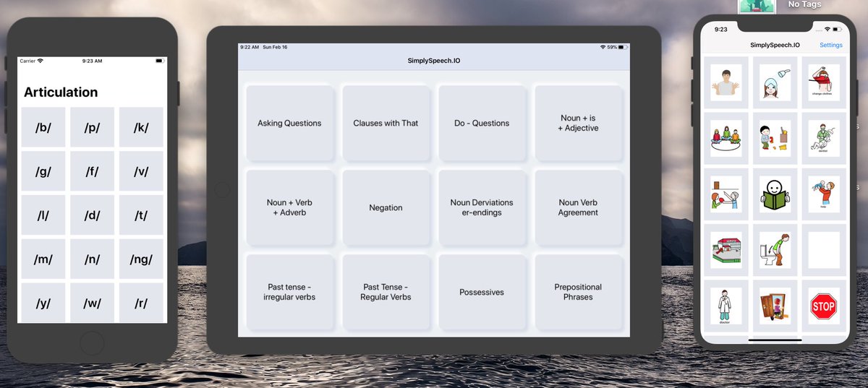The height and width of the screenshot is (388, 868).
Task: Select the change clothes picture card
Action: 824,82
